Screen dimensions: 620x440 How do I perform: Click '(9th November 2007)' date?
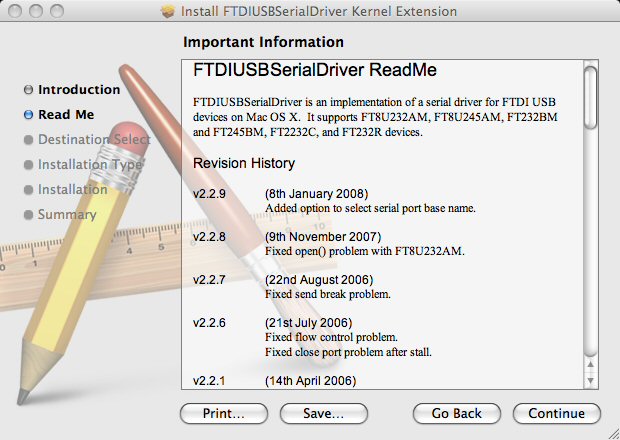coord(323,237)
